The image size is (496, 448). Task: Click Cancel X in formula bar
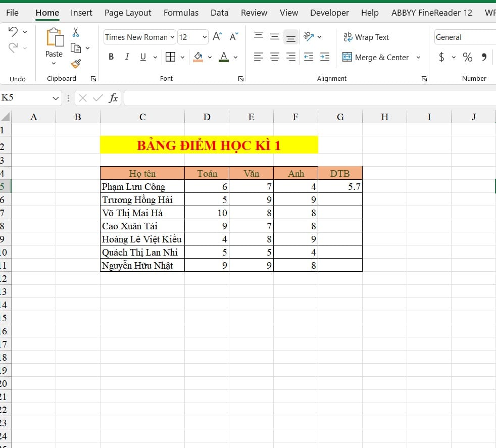83,98
